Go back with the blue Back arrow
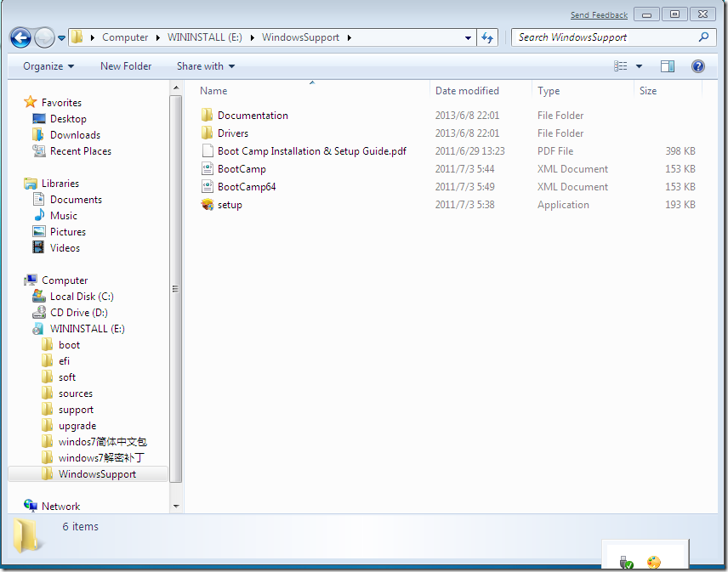Image resolution: width=728 pixels, height=572 pixels. [x=20, y=37]
